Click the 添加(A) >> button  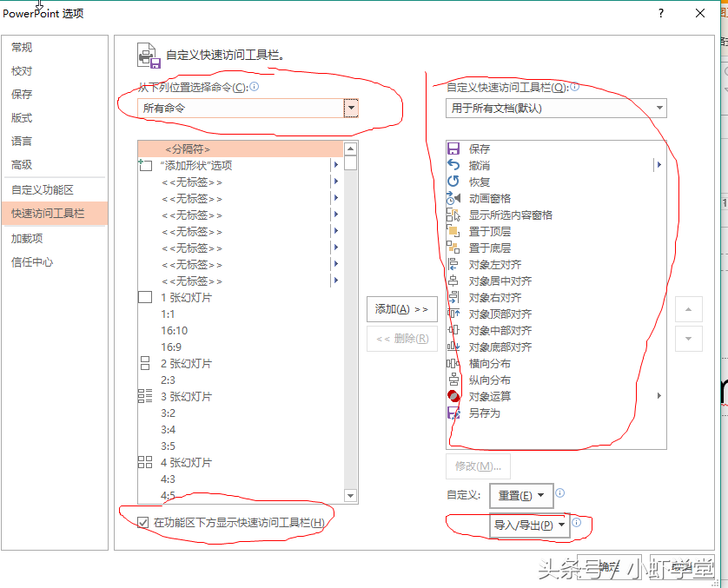[402, 309]
